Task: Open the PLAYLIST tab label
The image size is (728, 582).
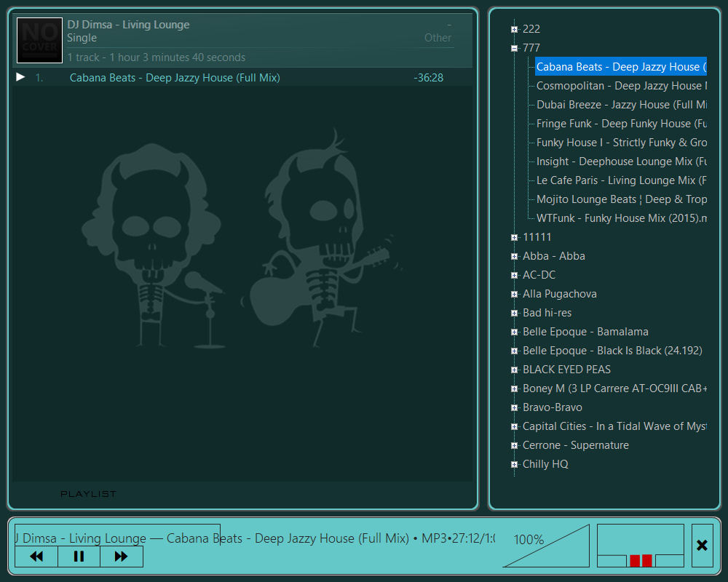Action: 88,494
